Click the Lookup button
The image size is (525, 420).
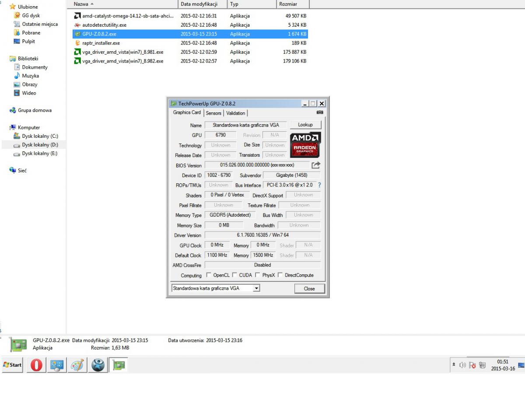pyautogui.click(x=305, y=125)
